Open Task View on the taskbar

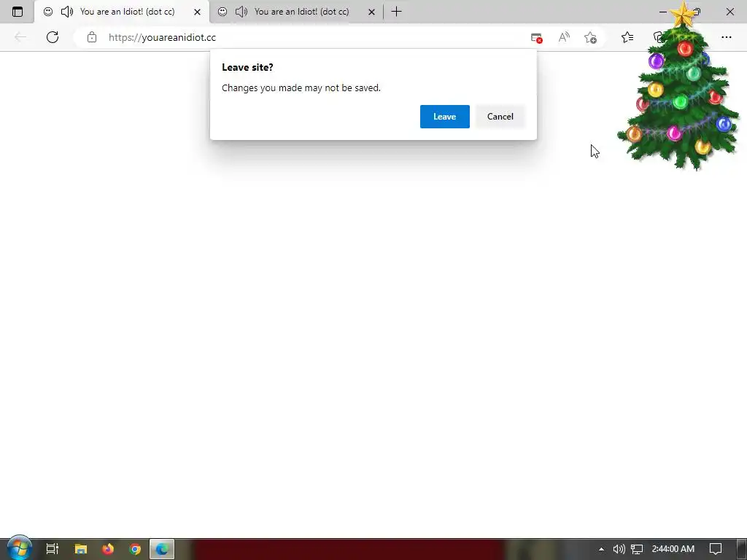click(53, 549)
